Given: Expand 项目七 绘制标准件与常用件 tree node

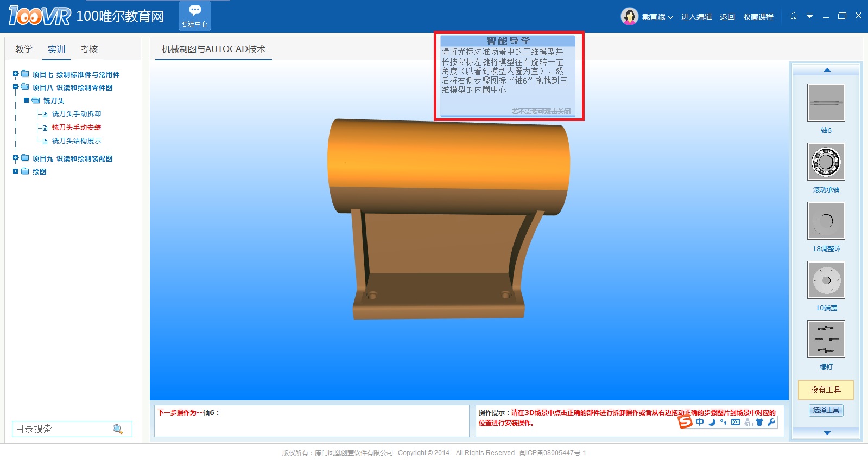Looking at the screenshot, I should 15,74.
